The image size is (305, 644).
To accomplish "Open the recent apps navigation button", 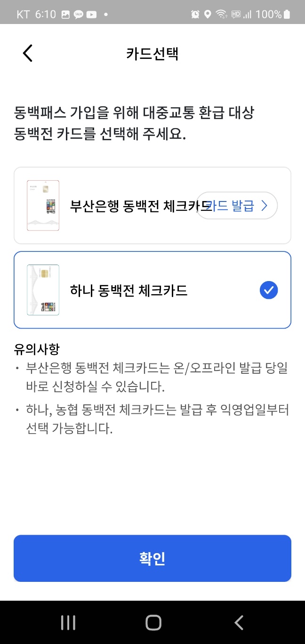I will pos(68,622).
